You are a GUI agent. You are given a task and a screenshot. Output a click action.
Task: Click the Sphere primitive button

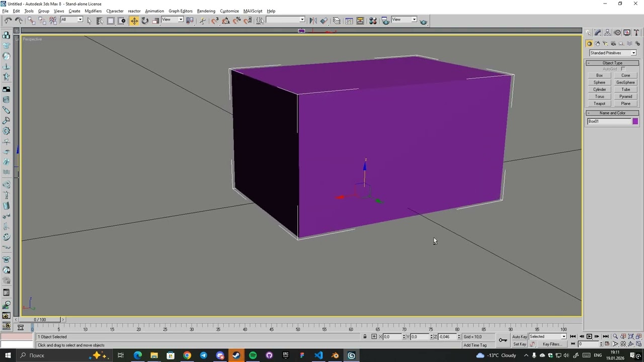(x=599, y=82)
